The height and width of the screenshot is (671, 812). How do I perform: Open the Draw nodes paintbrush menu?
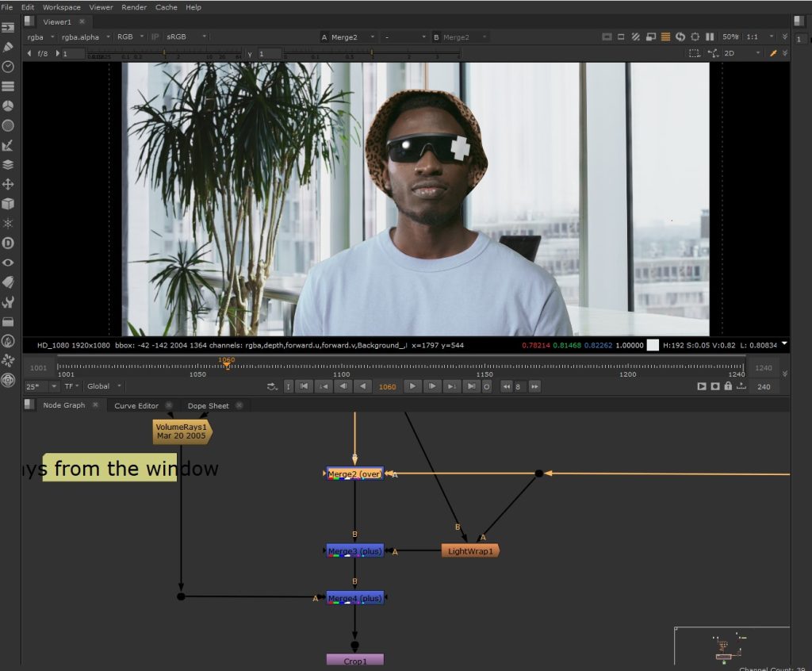coord(8,47)
